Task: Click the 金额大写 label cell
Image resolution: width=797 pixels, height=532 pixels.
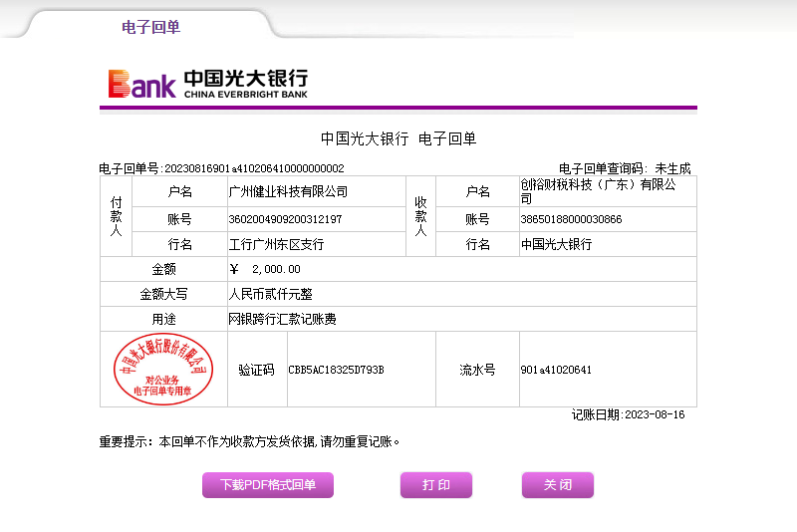Action: coord(163,294)
